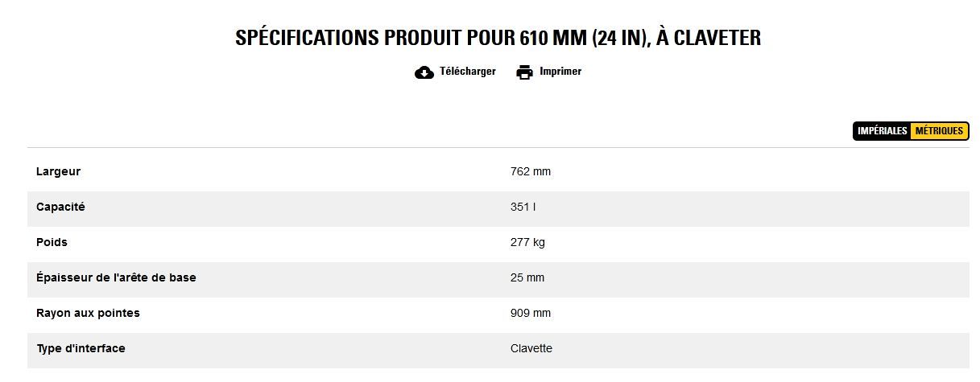Viewport: 980px width, 382px height.
Task: Click the Largeur row label
Action: point(58,171)
